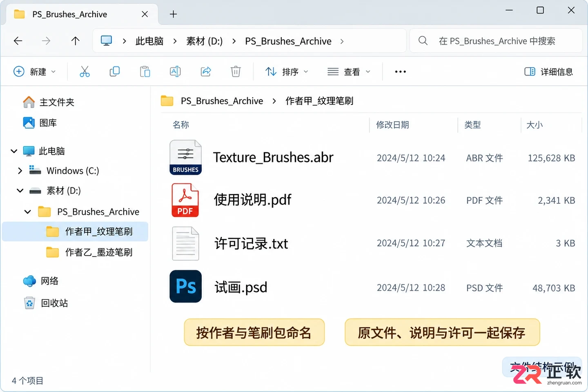Open the 新建 new item menu

point(35,72)
